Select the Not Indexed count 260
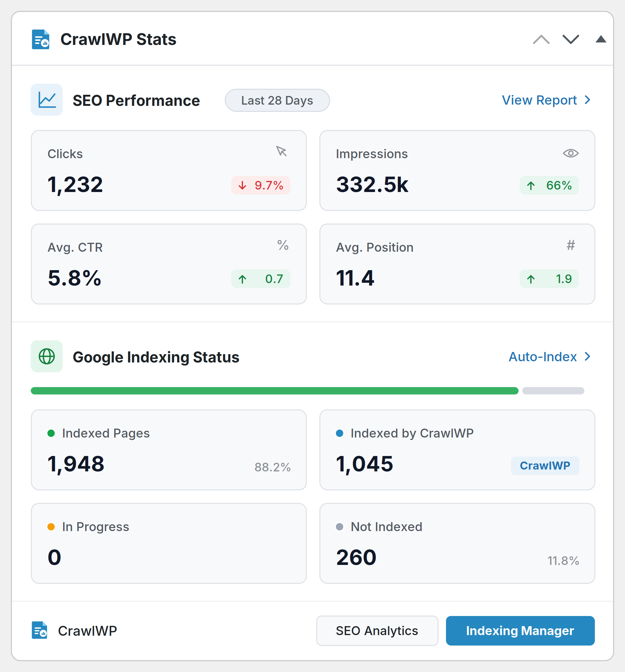This screenshot has height=672, width=625. [356, 558]
